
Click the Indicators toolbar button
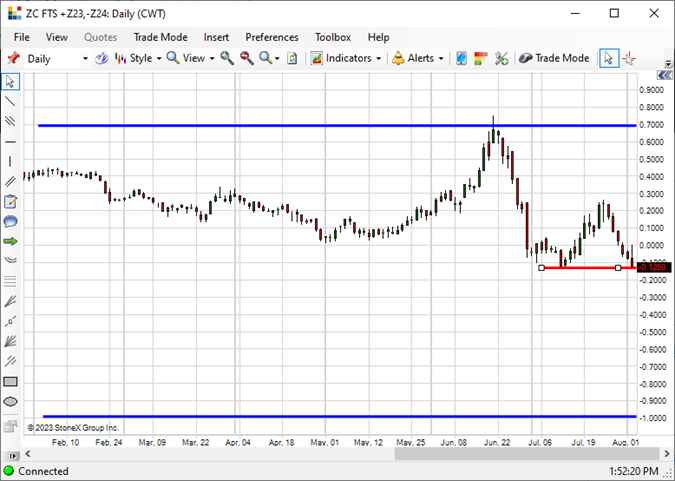(341, 58)
